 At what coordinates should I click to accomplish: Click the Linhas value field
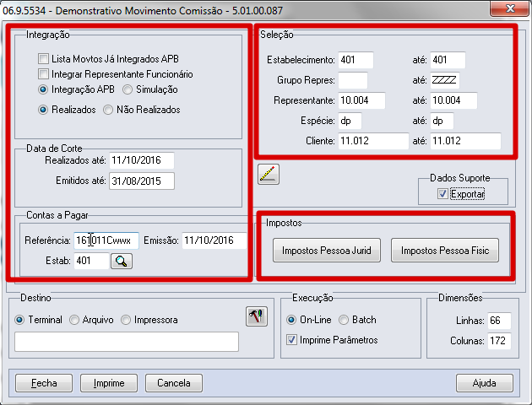(499, 321)
